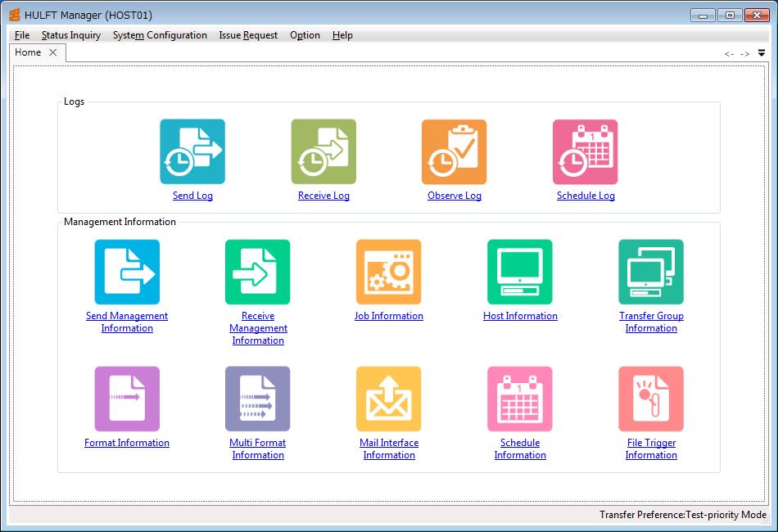Screen dimensions: 778x532
Task: Follow the Mail Interface Information link
Action: (x=389, y=449)
